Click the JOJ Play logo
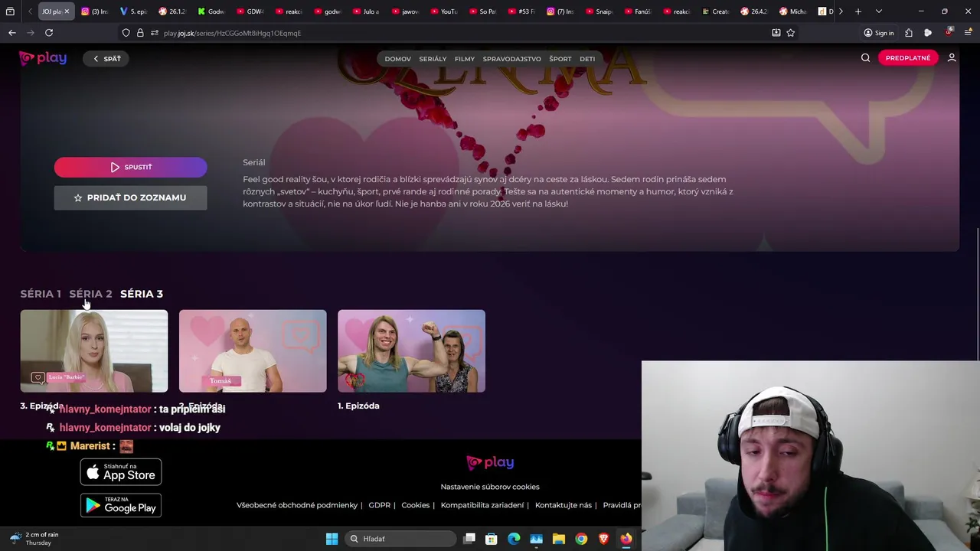Image resolution: width=980 pixels, height=551 pixels. coord(43,58)
